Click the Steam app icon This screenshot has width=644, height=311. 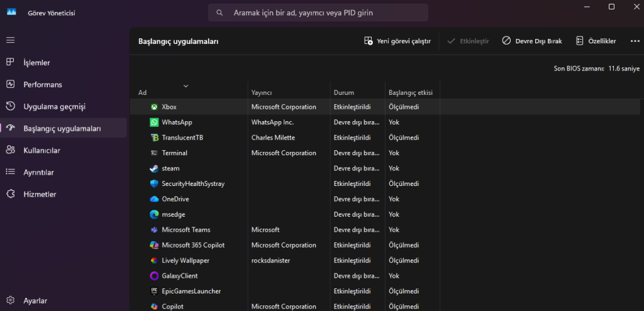[x=154, y=168]
